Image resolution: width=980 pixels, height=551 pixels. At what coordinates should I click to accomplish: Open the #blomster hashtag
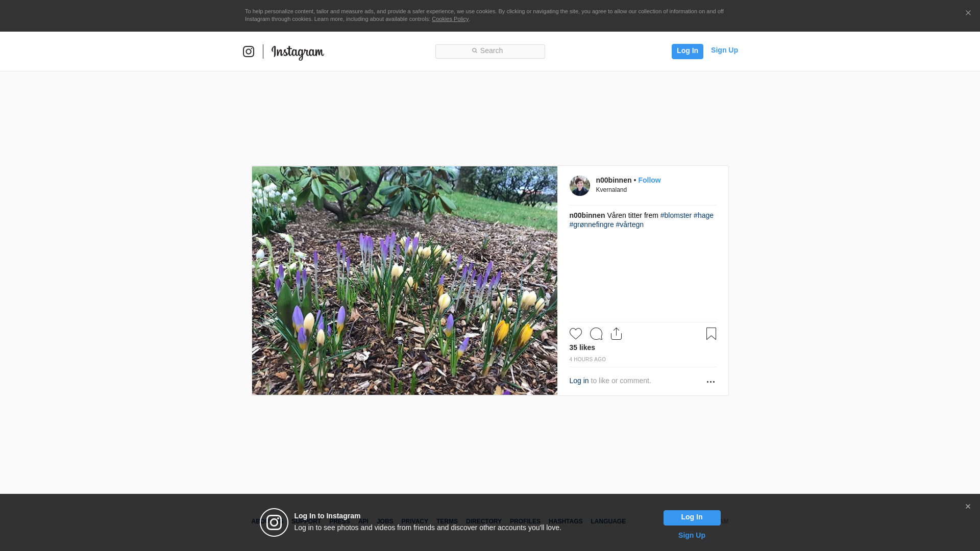(x=676, y=215)
